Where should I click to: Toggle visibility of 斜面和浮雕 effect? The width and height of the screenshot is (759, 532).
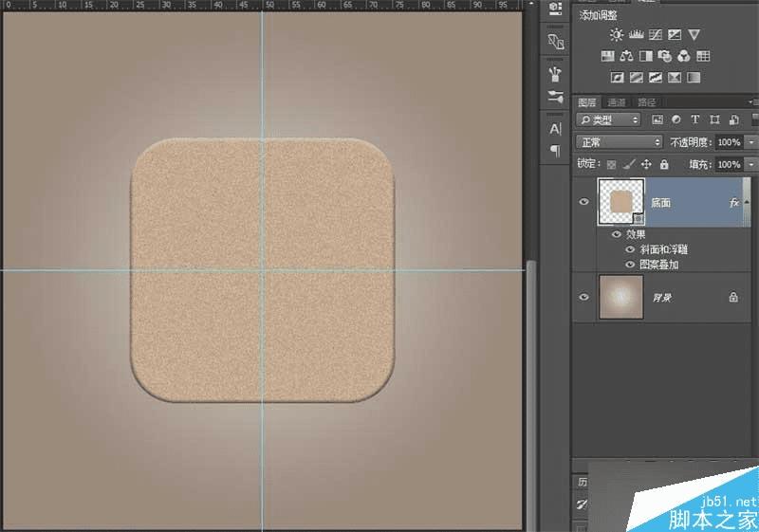pyautogui.click(x=630, y=249)
